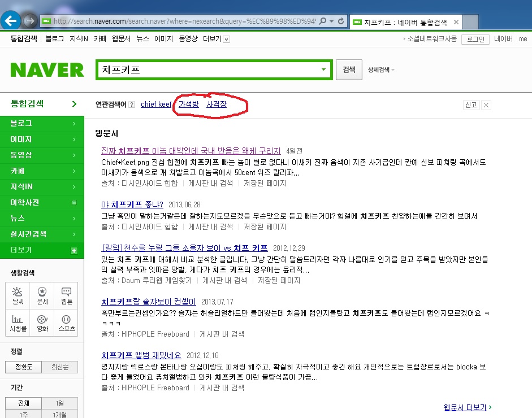Open the 스포츠 sports icon
Screen dimensions: 532x418
click(66, 323)
